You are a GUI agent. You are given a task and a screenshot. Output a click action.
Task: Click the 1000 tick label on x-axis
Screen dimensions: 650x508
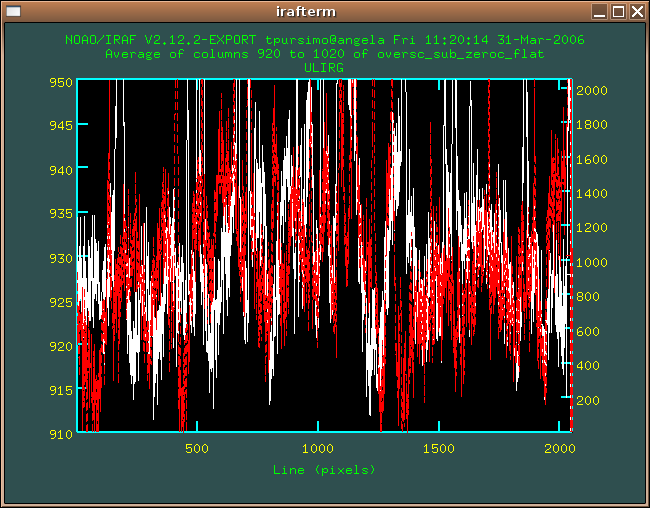(318, 449)
